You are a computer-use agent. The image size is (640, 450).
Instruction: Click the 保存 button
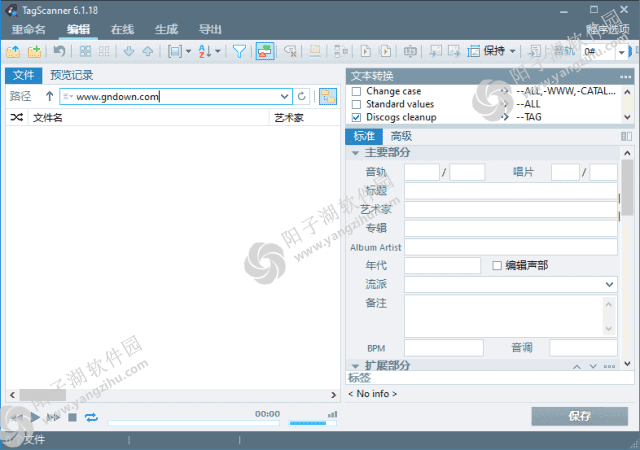tap(580, 416)
